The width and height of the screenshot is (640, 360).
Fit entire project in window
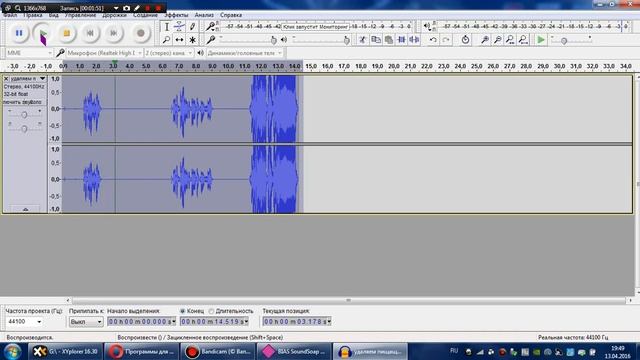pos(523,40)
